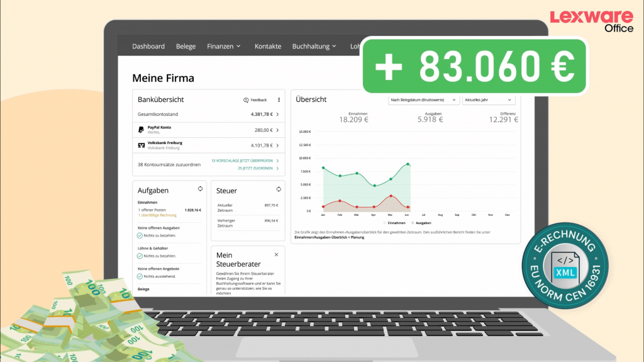Viewport: 644px width, 362px height.
Task: Toggle the Ausgaben legend entry in chart
Action: point(421,223)
